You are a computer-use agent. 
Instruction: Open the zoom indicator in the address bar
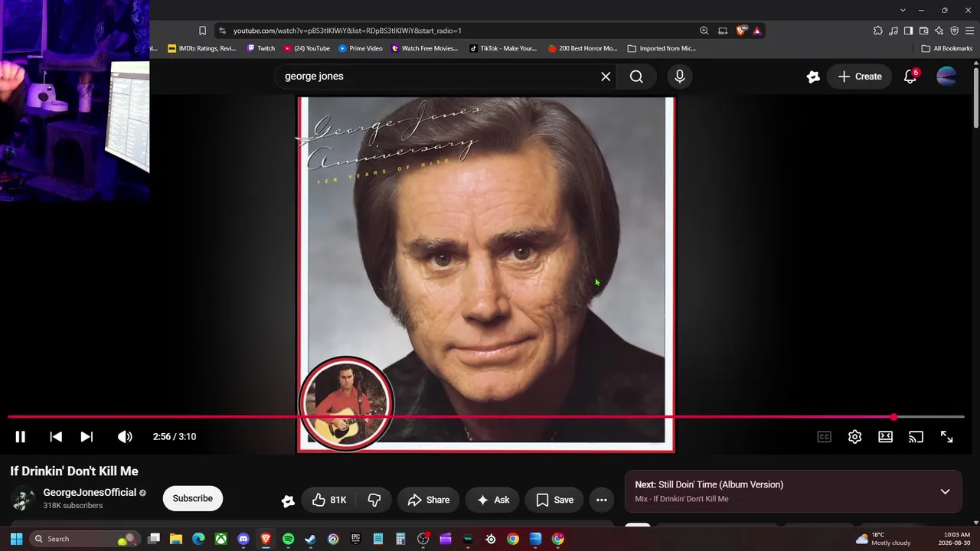pyautogui.click(x=704, y=31)
